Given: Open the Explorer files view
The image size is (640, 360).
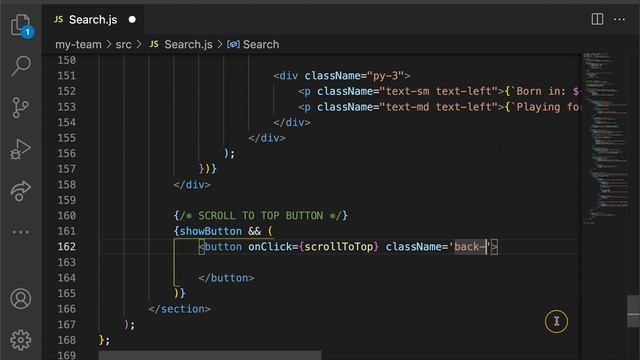Looking at the screenshot, I should pos(21,25).
